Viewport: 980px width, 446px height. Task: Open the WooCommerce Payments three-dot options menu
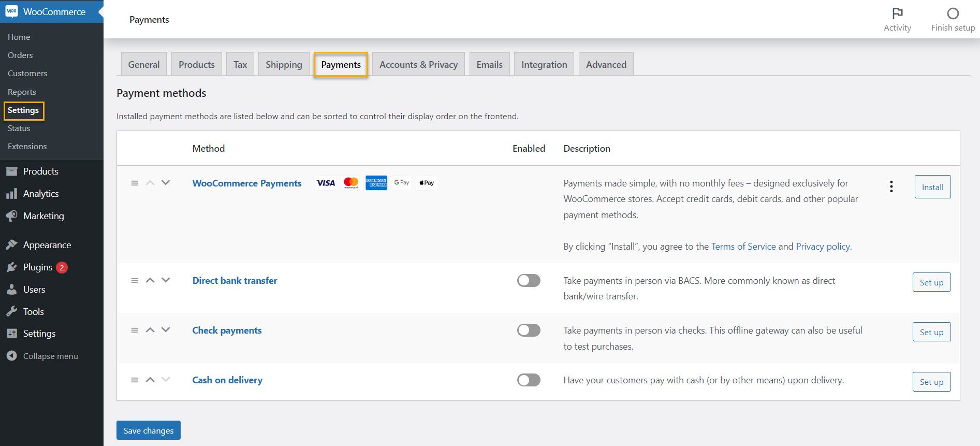[x=891, y=186]
